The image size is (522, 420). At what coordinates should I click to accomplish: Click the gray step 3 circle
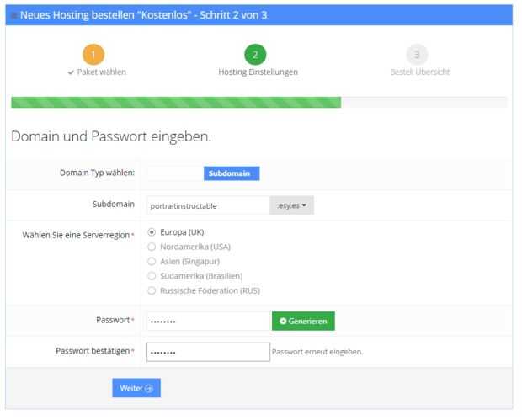(x=419, y=54)
